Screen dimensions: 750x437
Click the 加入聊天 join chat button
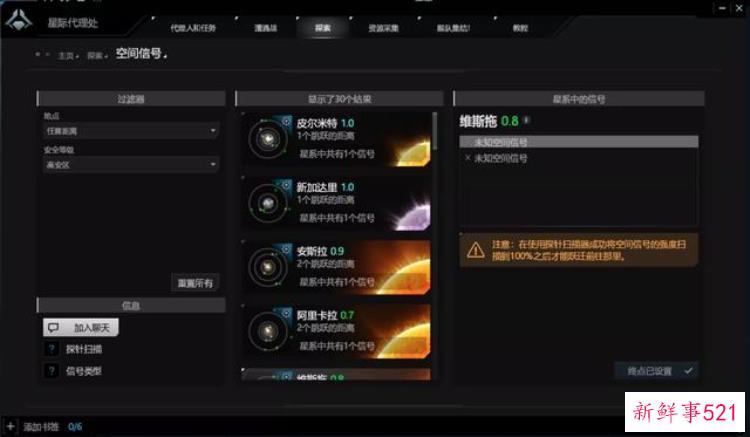[x=81, y=328]
